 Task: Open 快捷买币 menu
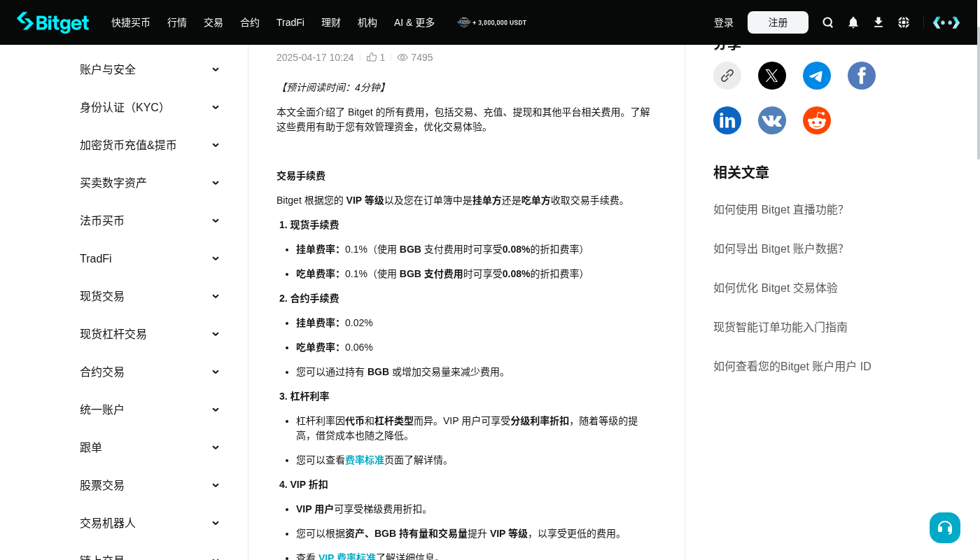coord(131,22)
